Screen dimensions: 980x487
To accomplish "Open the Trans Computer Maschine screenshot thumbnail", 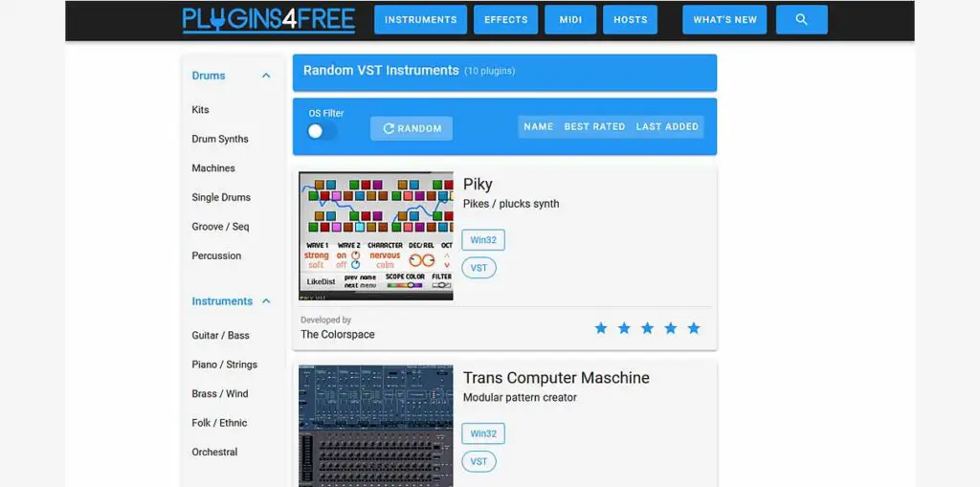I will 375,427.
